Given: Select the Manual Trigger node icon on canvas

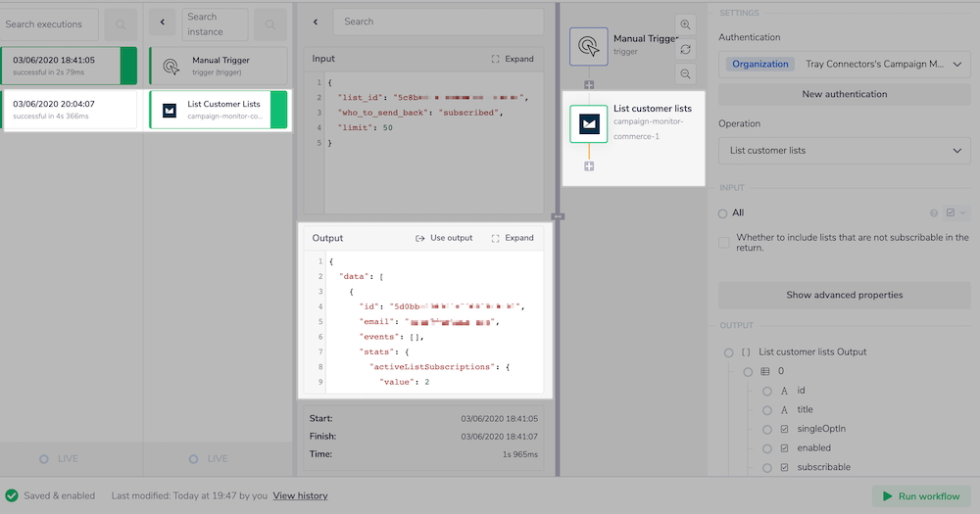Looking at the screenshot, I should click(x=589, y=46).
